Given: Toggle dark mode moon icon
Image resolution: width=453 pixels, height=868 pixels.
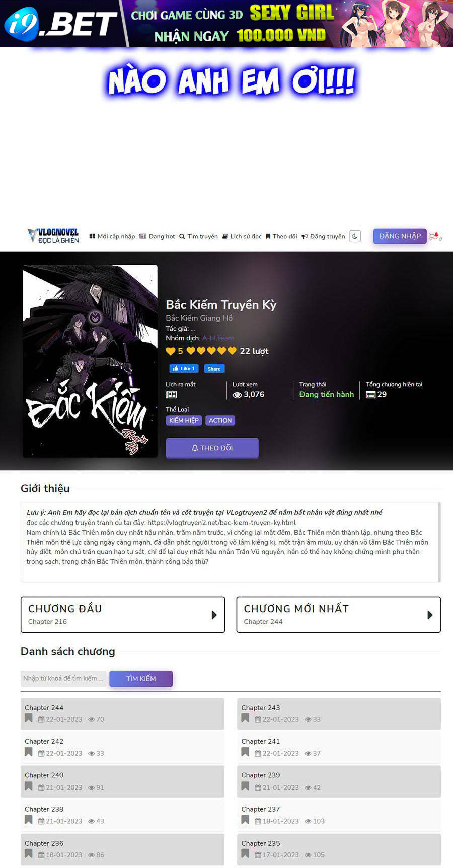Looking at the screenshot, I should tap(355, 236).
